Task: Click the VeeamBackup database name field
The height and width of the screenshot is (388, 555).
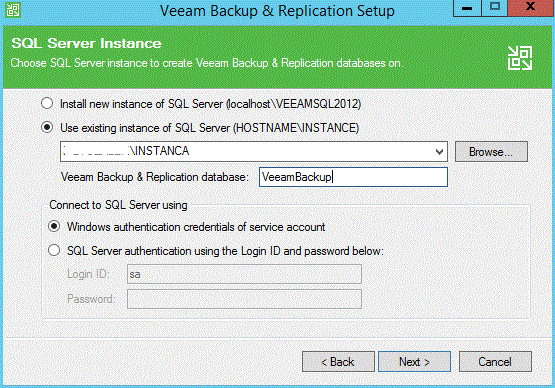Action: coord(353,177)
